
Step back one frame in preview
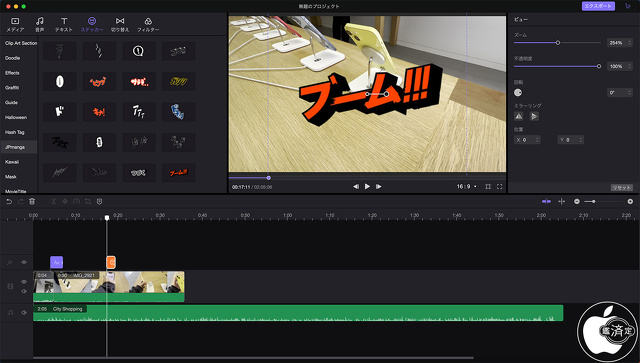click(x=356, y=186)
